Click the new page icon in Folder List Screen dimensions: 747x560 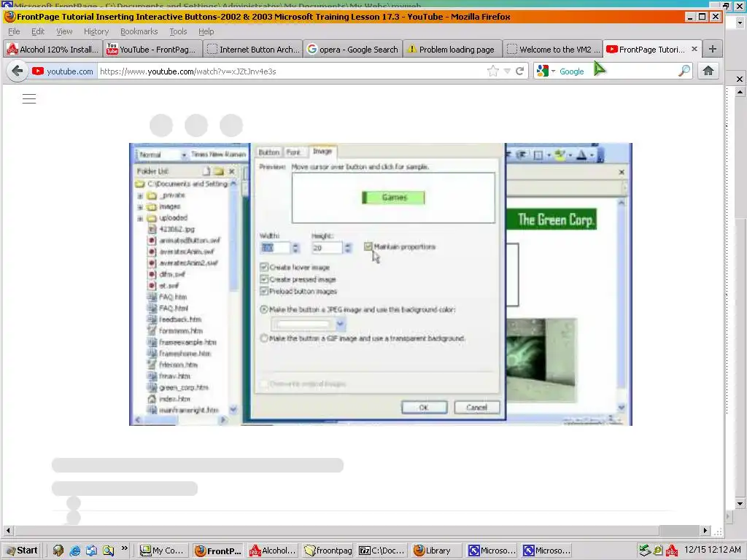206,171
